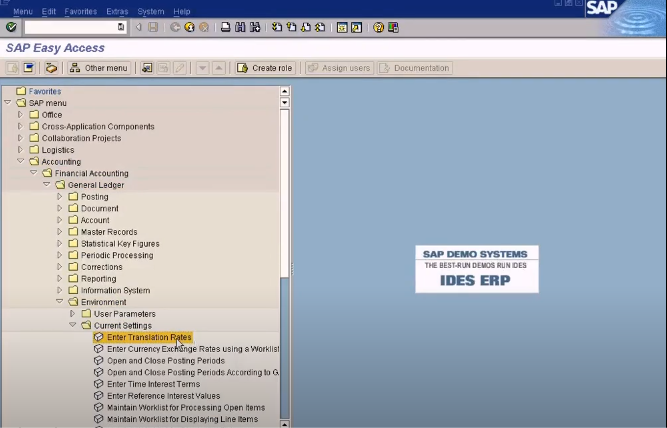Click the Save disk icon

pos(153,27)
